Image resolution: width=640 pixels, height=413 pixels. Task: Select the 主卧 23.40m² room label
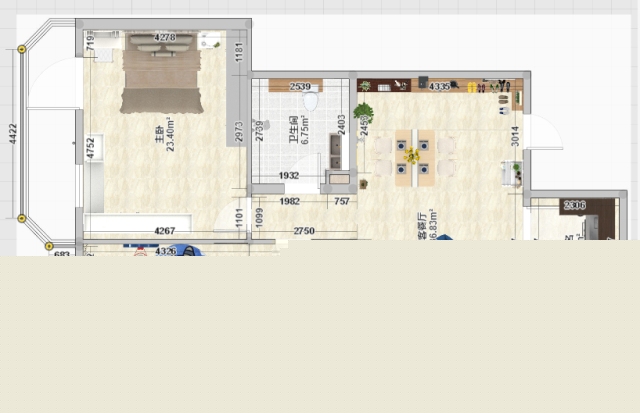(x=163, y=135)
